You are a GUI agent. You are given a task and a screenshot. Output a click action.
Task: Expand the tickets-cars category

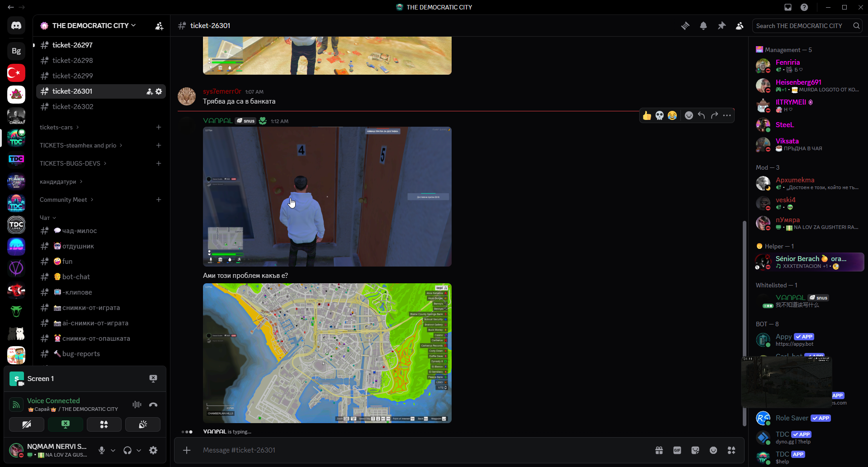(59, 128)
